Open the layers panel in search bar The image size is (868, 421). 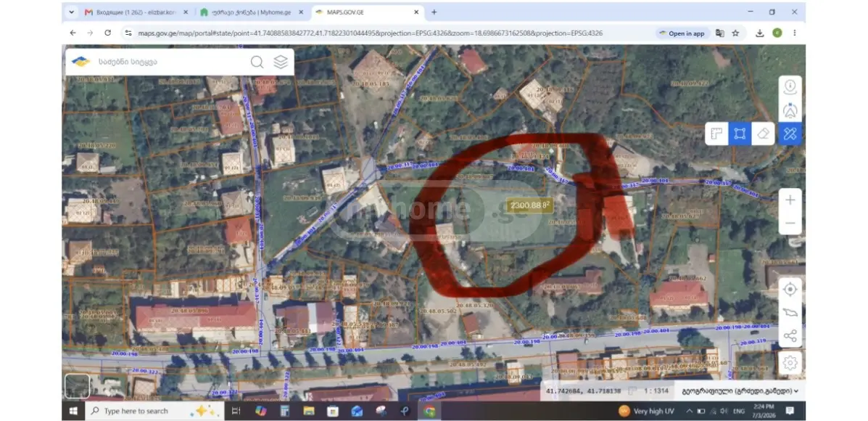281,62
